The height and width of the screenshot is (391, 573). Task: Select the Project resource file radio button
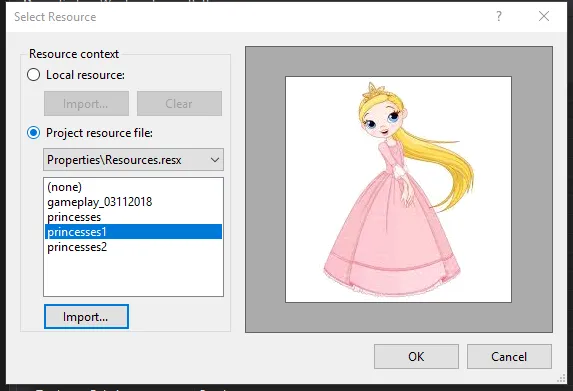click(34, 133)
